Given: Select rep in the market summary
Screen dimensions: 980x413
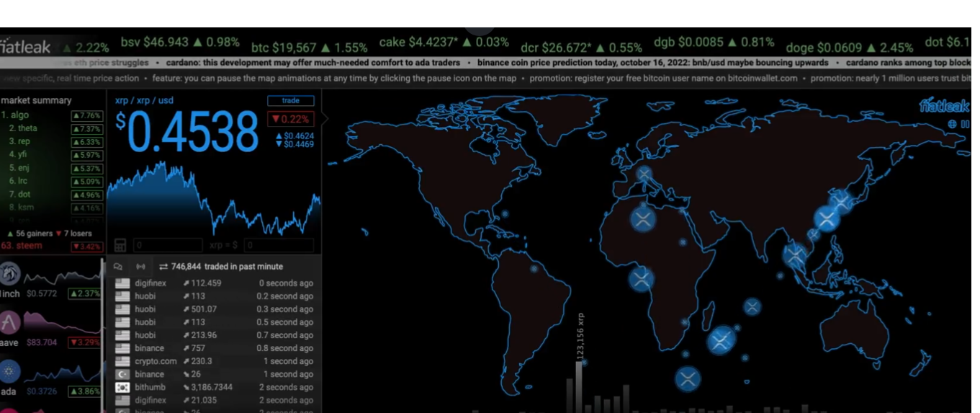Looking at the screenshot, I should (19, 141).
